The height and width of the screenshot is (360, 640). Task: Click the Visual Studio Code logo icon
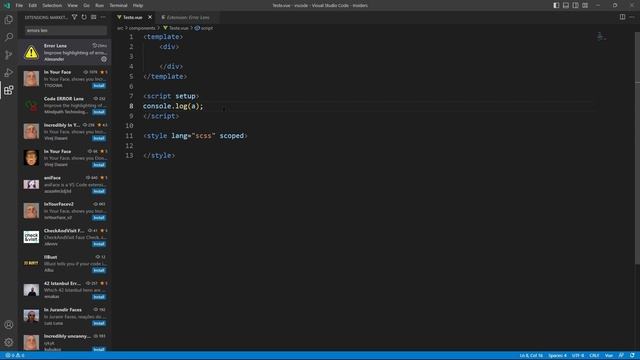(7, 5)
